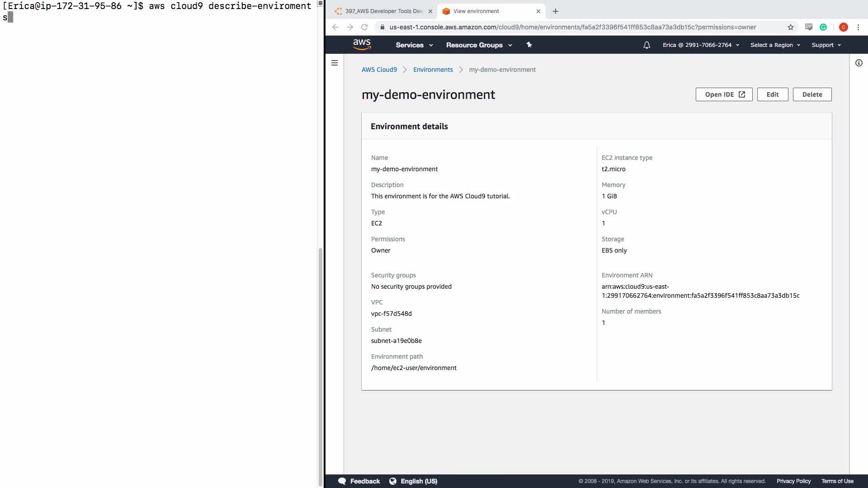Expand Resource Groups menu
The image size is (868, 488).
click(x=479, y=45)
